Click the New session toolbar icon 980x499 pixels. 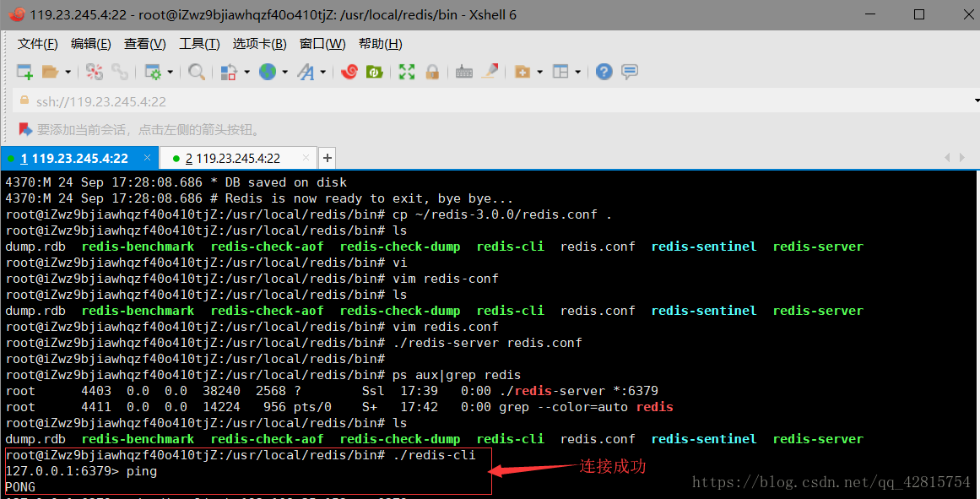24,72
